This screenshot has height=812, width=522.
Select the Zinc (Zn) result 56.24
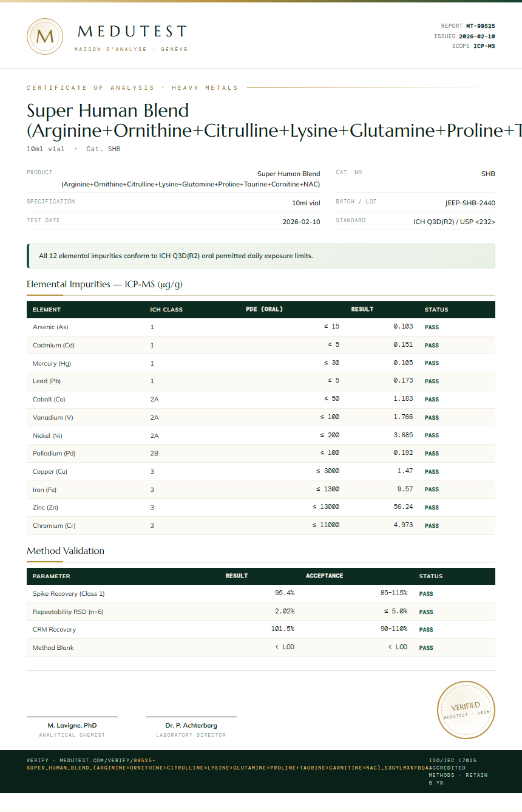[x=403, y=507]
